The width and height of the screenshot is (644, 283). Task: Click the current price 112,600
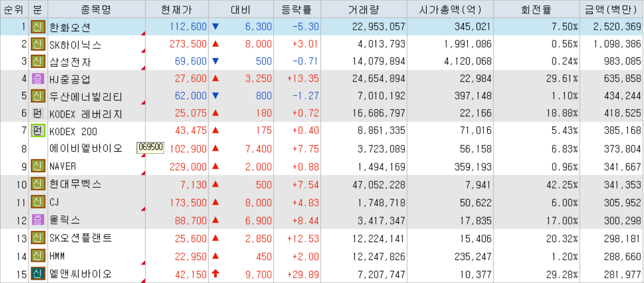(x=188, y=27)
